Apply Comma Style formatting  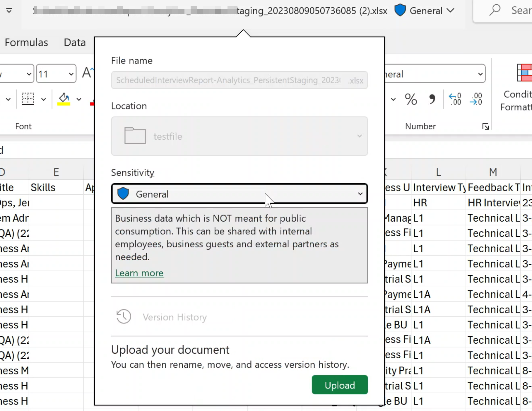pyautogui.click(x=432, y=99)
